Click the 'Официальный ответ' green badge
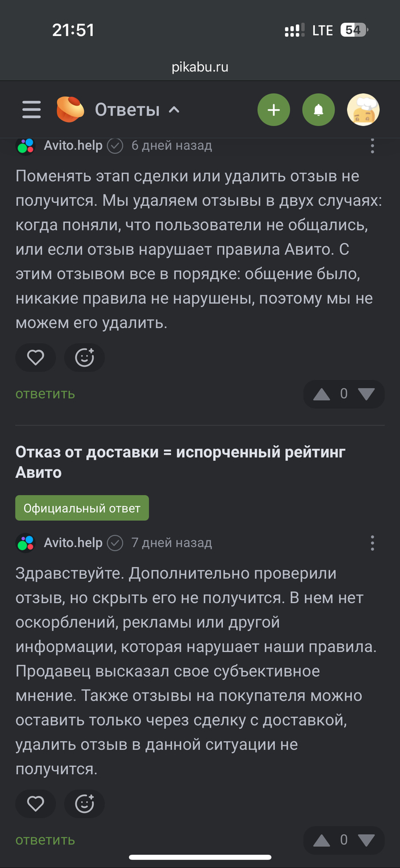This screenshot has height=868, width=400. point(82,508)
